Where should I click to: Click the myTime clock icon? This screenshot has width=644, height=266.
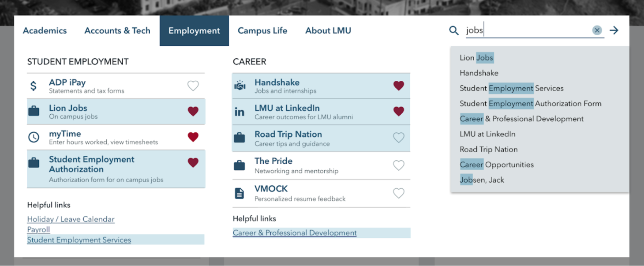coord(34,137)
